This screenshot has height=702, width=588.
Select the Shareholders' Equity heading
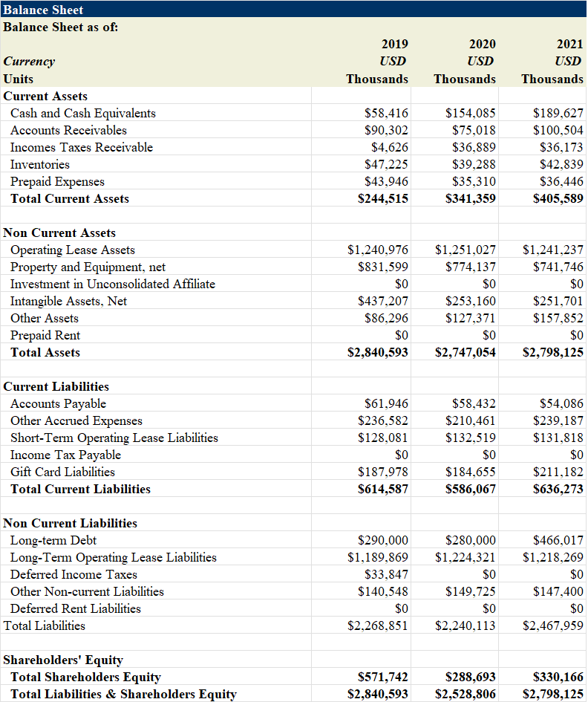coord(63,660)
